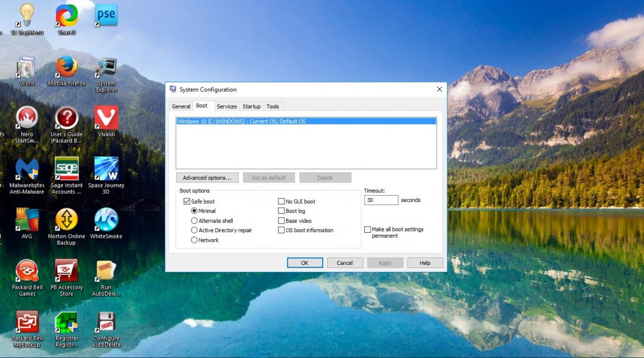The width and height of the screenshot is (644, 358).
Task: Click the greyed-out Delete button
Action: tap(325, 177)
